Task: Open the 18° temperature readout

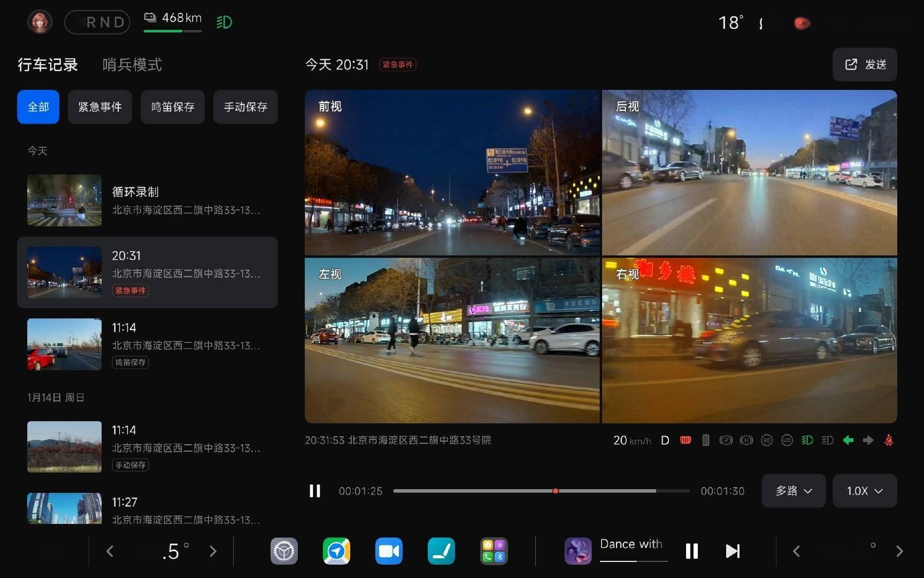Action: 730,22
